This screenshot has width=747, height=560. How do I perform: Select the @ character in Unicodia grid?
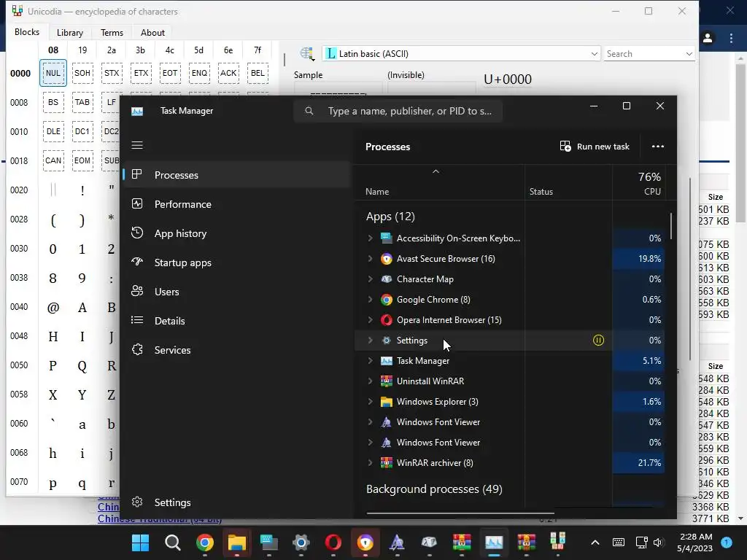53,308
